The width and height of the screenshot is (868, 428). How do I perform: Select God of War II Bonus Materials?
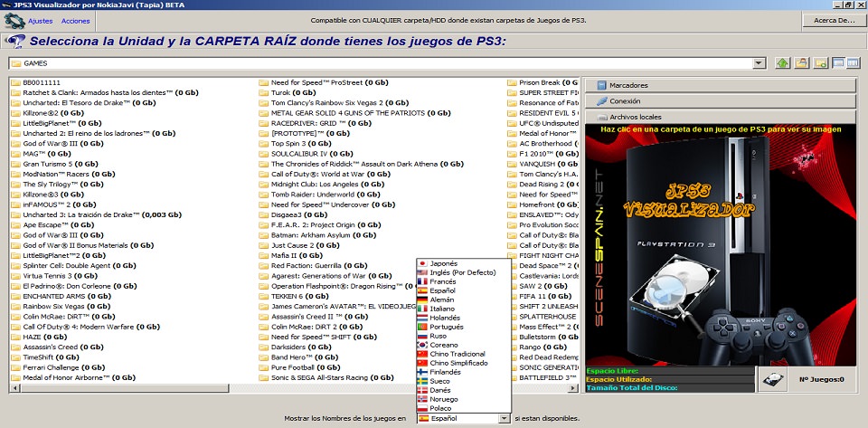82,245
